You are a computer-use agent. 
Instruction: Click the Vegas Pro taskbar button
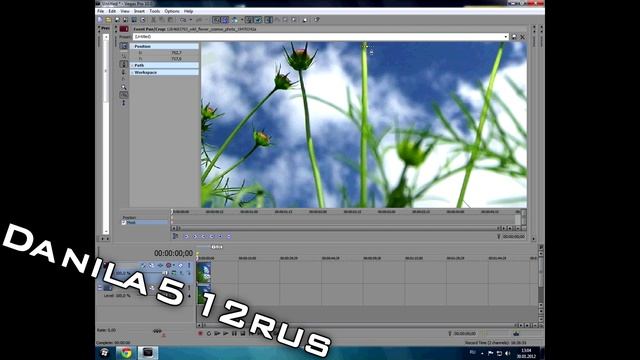click(148, 353)
